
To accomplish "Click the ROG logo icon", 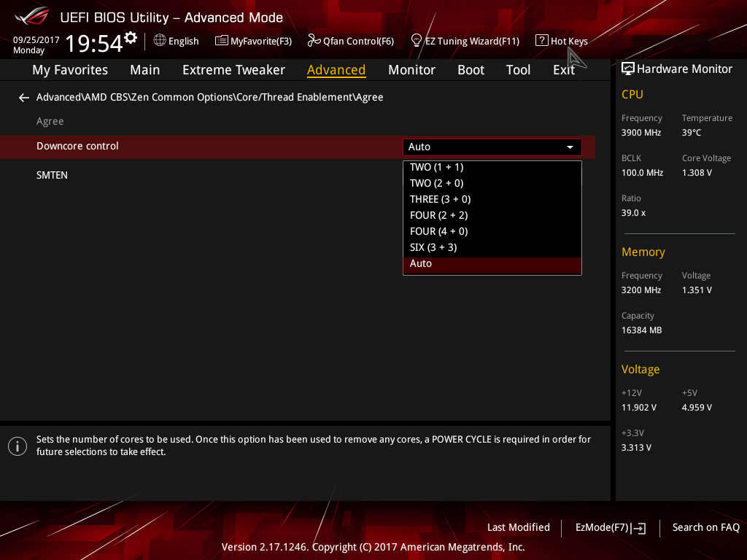I will (x=31, y=17).
